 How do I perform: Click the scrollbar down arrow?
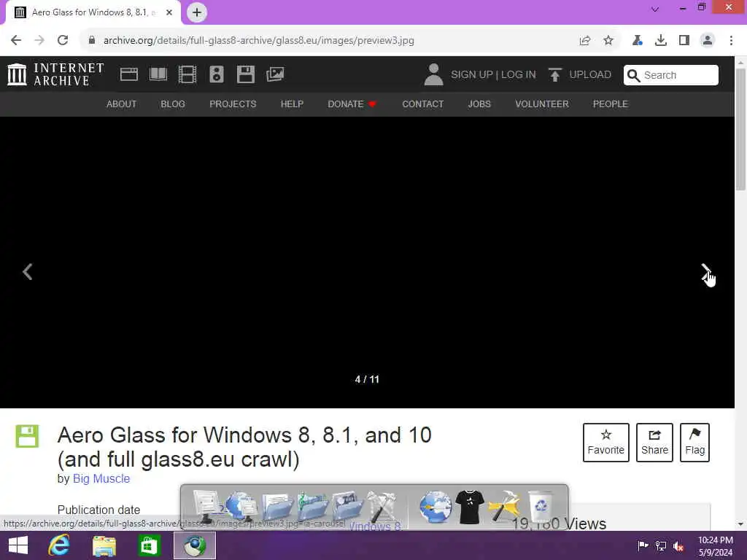tap(740, 524)
